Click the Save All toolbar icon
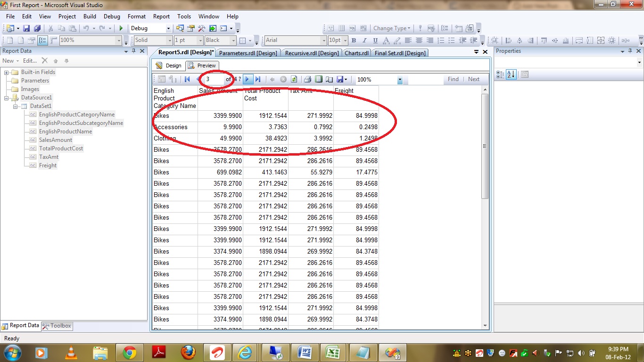Image resolution: width=644 pixels, height=362 pixels. coord(37,28)
